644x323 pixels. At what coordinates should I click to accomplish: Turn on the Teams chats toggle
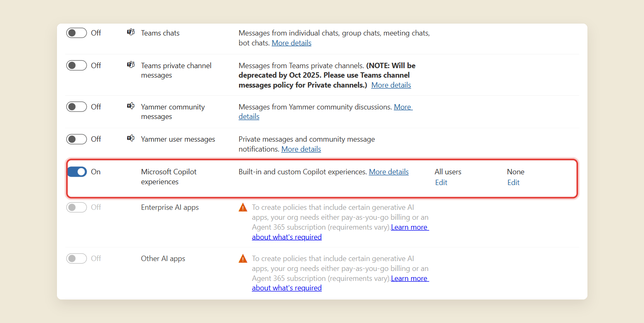pos(77,33)
